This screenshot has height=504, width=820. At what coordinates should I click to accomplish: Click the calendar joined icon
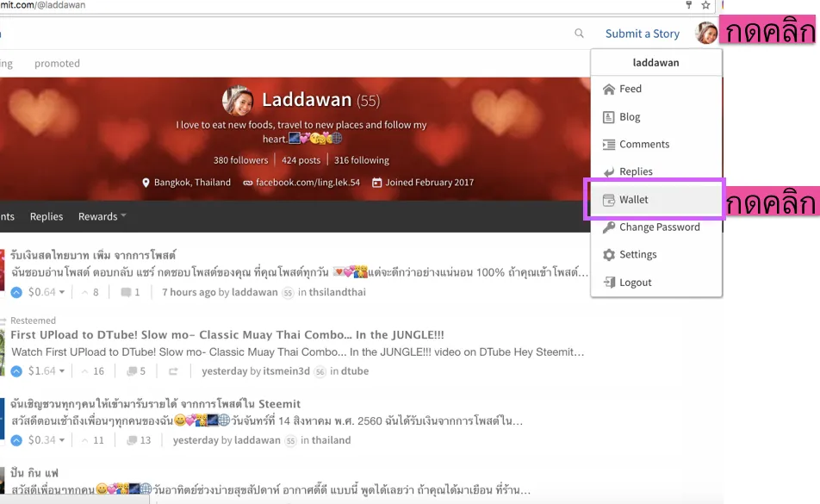click(376, 183)
